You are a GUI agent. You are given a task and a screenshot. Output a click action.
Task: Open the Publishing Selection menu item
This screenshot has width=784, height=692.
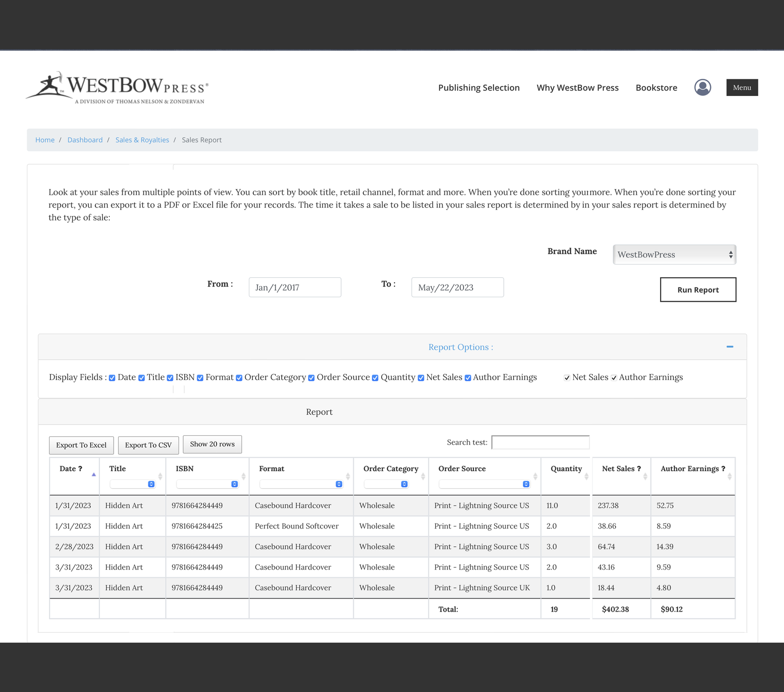pyautogui.click(x=479, y=88)
